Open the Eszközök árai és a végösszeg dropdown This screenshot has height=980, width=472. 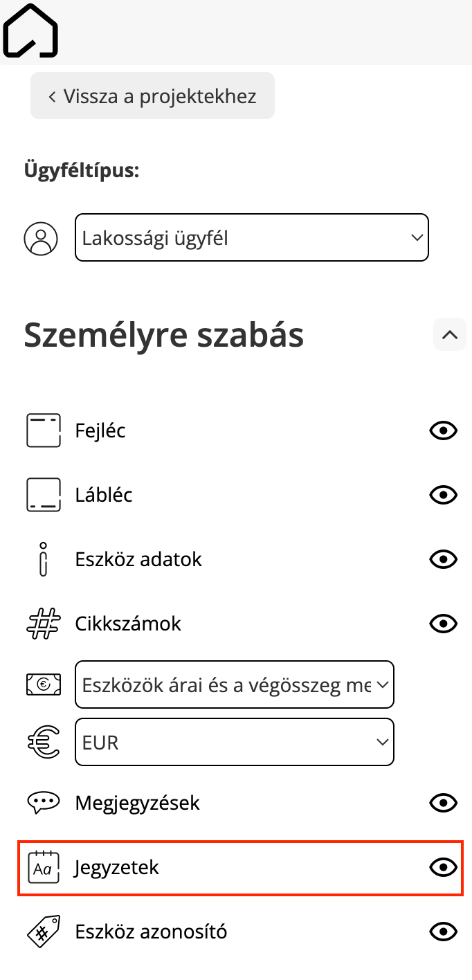tap(235, 685)
